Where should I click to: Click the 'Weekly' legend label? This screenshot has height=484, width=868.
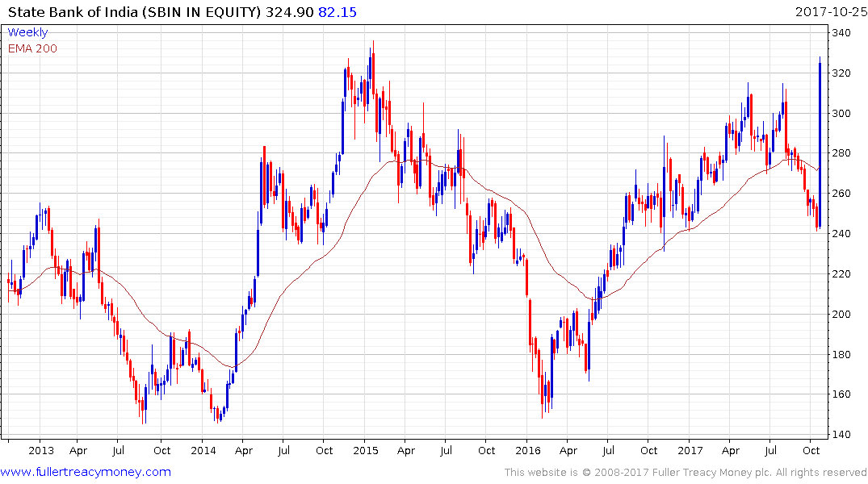coord(27,32)
